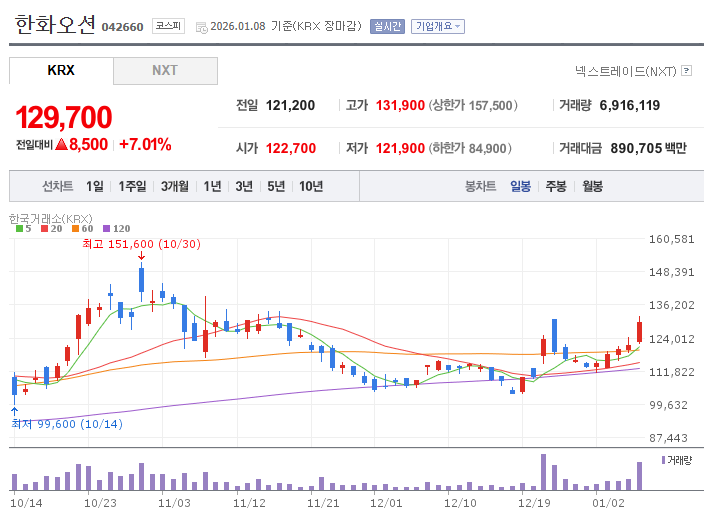Select the 3년 line chart period
Screen dimensions: 704x515
(x=244, y=186)
